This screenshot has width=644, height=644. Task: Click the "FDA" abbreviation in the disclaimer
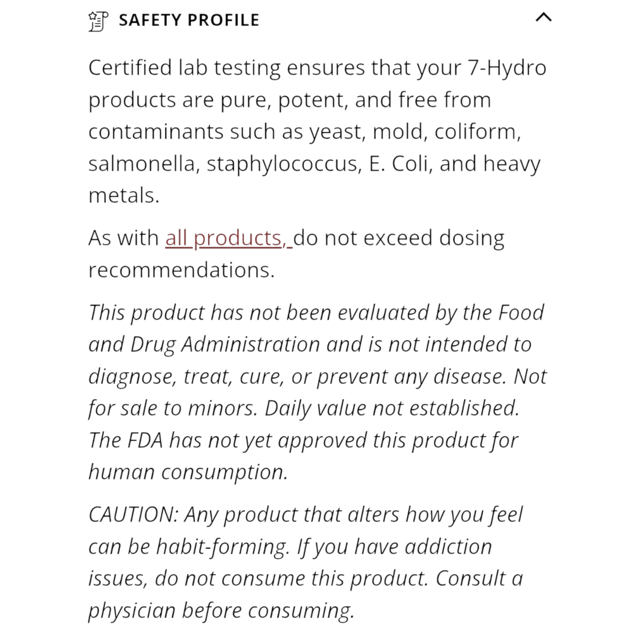click(x=145, y=440)
